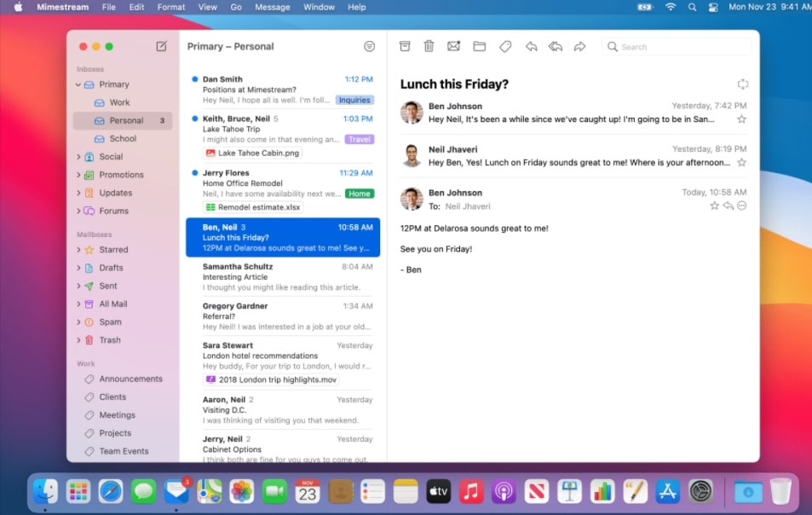Open the Message menu in menu bar

pyautogui.click(x=273, y=7)
